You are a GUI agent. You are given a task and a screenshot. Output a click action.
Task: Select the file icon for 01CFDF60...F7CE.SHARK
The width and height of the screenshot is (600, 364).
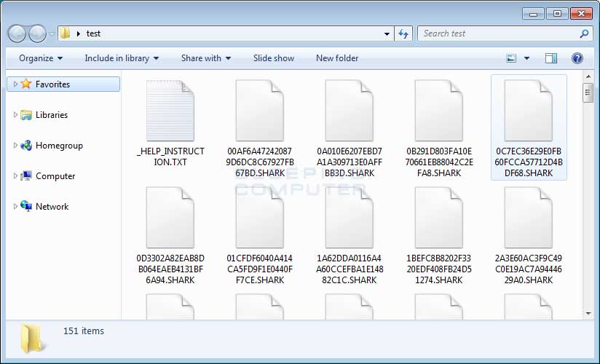pos(260,218)
